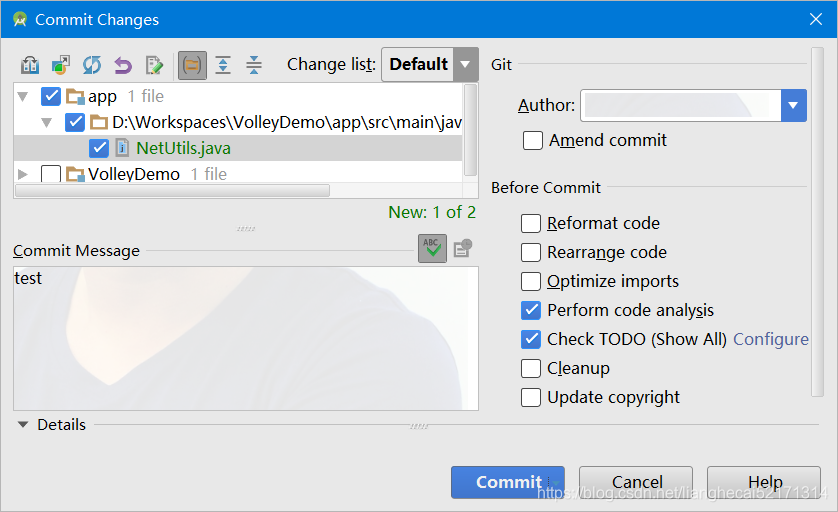This screenshot has width=838, height=512.
Task: Click the options panel vertical scrollbar
Action: [817, 222]
